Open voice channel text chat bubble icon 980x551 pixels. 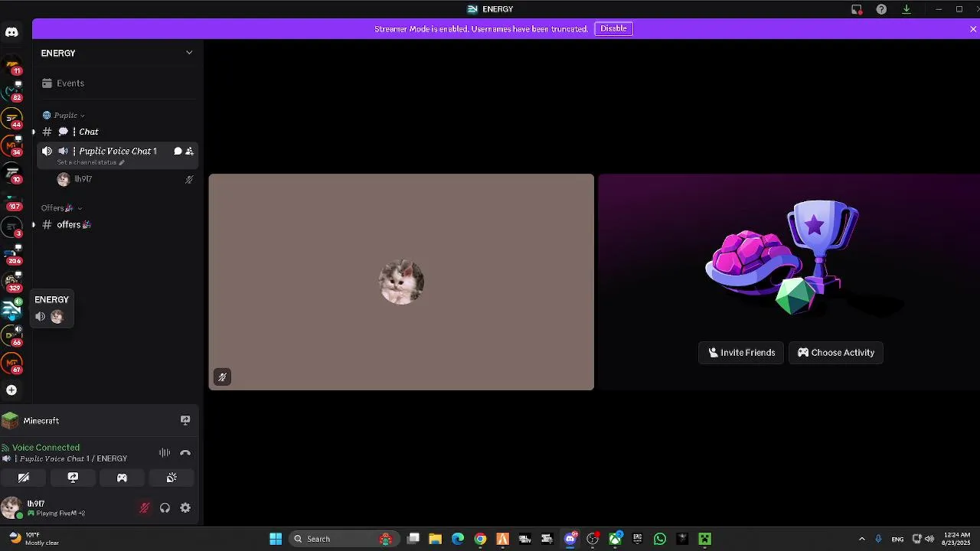pyautogui.click(x=178, y=152)
